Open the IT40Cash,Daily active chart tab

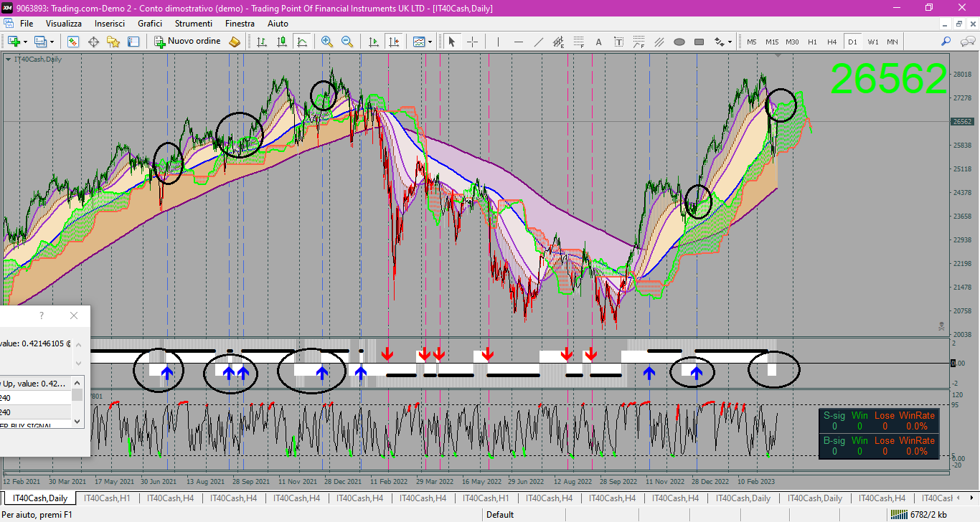point(40,498)
